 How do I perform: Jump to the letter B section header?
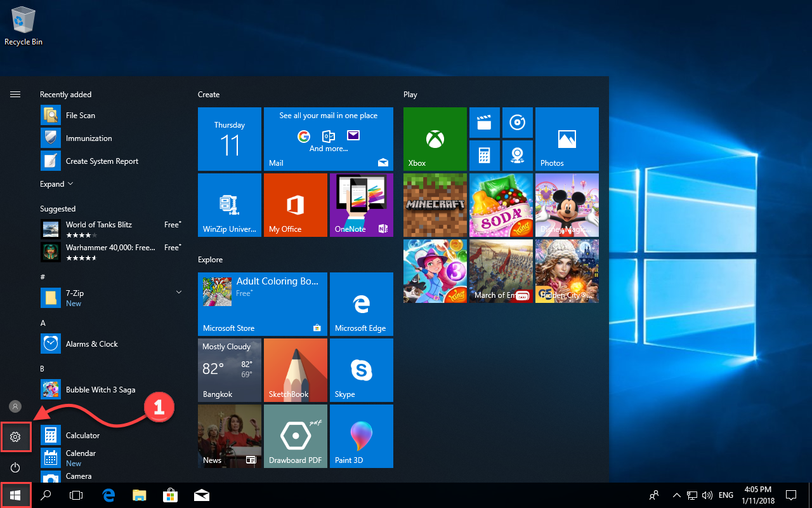point(43,369)
